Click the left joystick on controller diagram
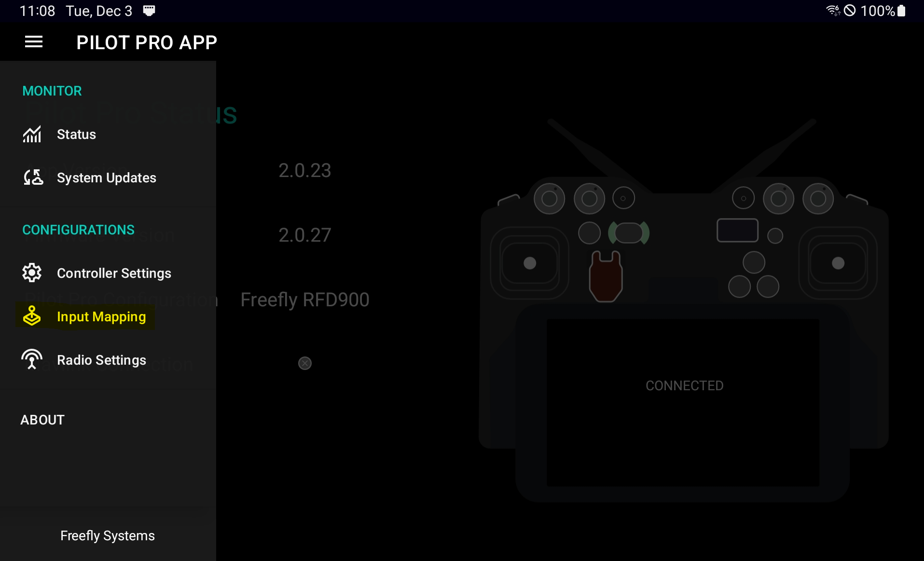The height and width of the screenshot is (561, 924). [x=530, y=263]
